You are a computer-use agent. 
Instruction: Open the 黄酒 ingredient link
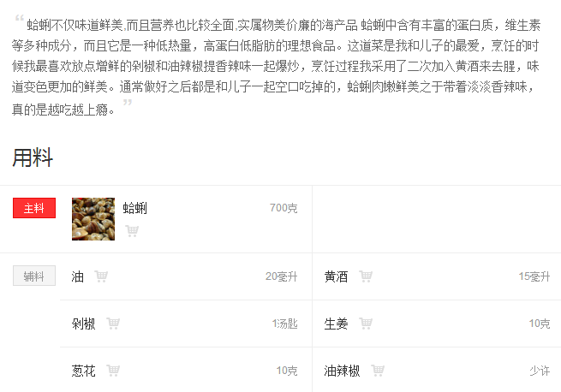336,276
